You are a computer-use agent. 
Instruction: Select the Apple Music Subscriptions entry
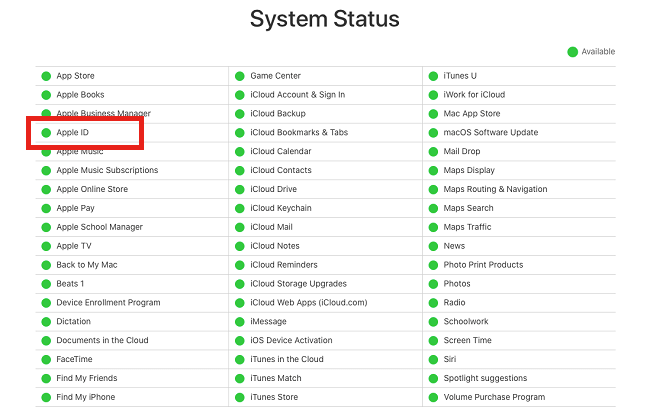107,170
